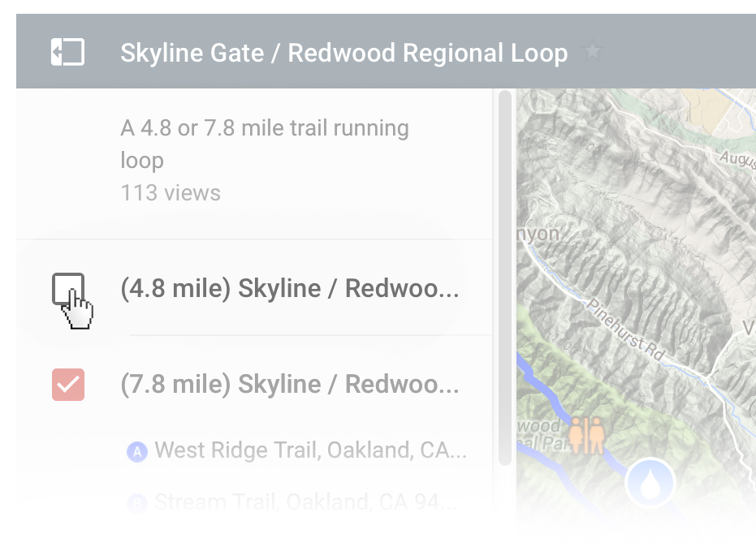Viewport: 756px width, 547px height.
Task: Click the restroom icon on the map
Action: (586, 436)
